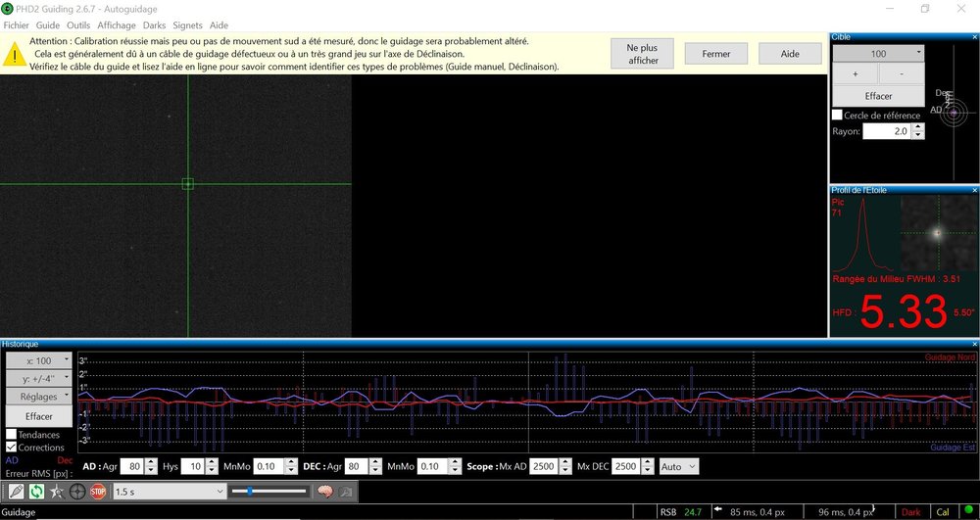This screenshot has height=520, width=980.
Task: Open the Guide menu
Action: pyautogui.click(x=47, y=24)
